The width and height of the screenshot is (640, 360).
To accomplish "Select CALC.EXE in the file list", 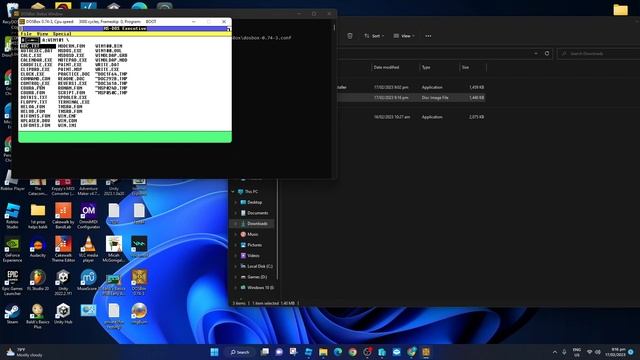I will (31, 56).
